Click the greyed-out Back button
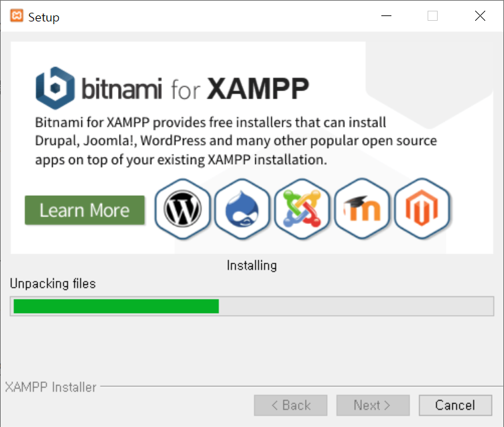Viewport: 504px width, 427px height. 291,405
